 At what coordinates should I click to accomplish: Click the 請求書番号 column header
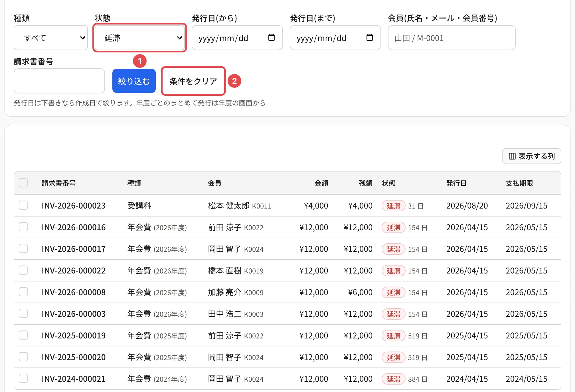coord(59,183)
